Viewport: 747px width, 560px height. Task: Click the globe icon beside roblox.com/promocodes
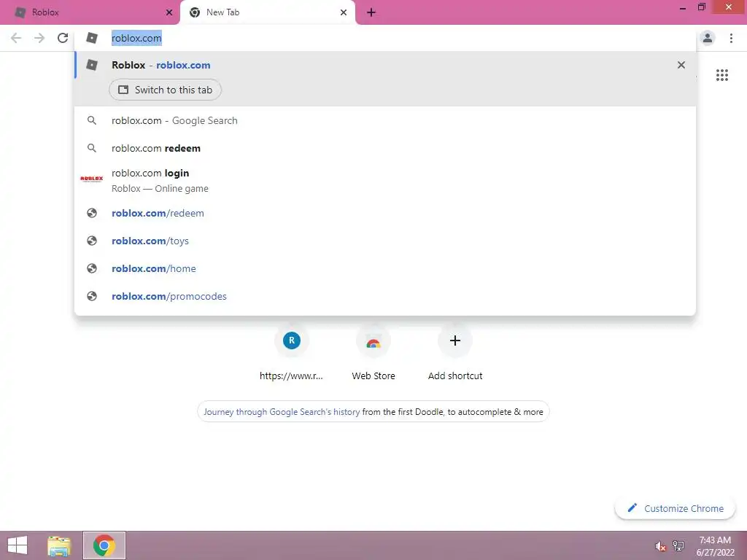coord(92,296)
